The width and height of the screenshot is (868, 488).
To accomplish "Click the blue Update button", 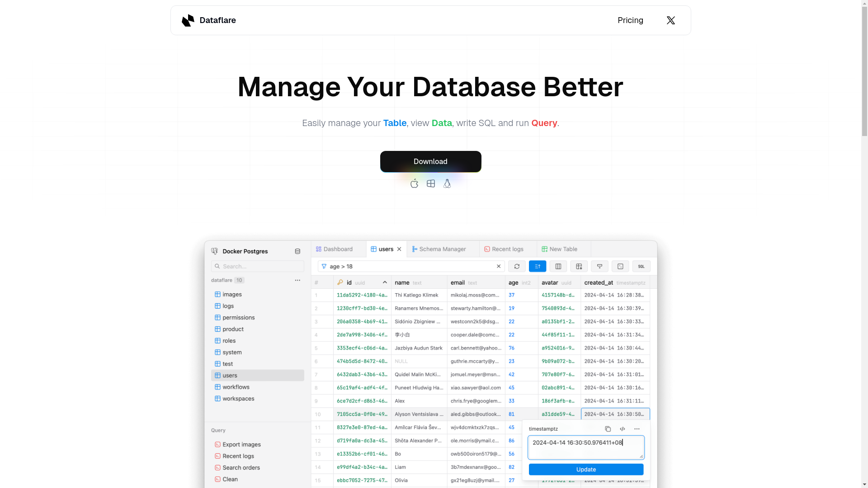I will point(586,469).
